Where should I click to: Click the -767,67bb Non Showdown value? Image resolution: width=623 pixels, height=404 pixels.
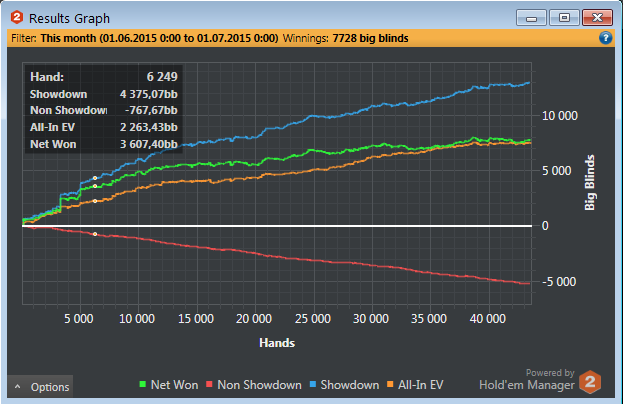[x=151, y=110]
